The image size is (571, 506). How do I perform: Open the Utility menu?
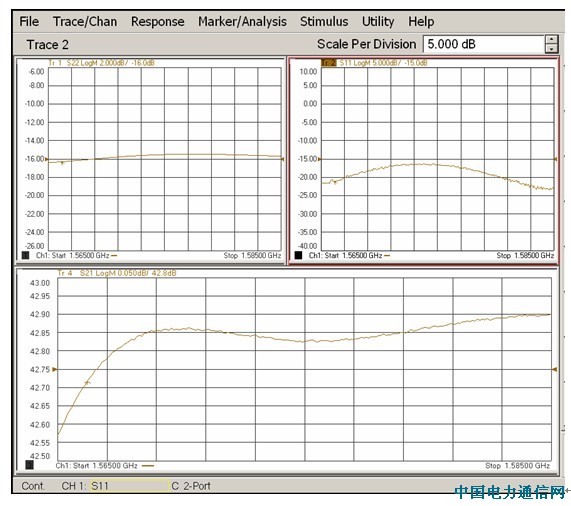tap(378, 21)
